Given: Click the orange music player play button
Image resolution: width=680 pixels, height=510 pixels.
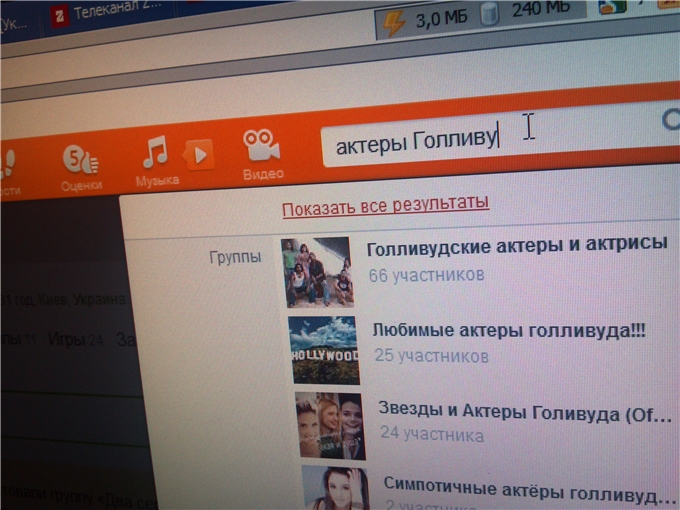Looking at the screenshot, I should tap(199, 155).
